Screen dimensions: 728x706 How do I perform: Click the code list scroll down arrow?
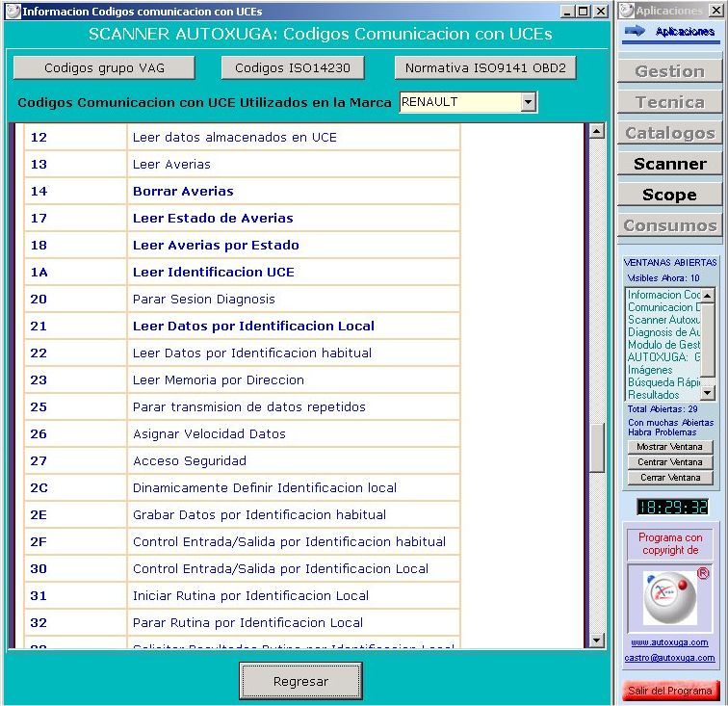596,641
